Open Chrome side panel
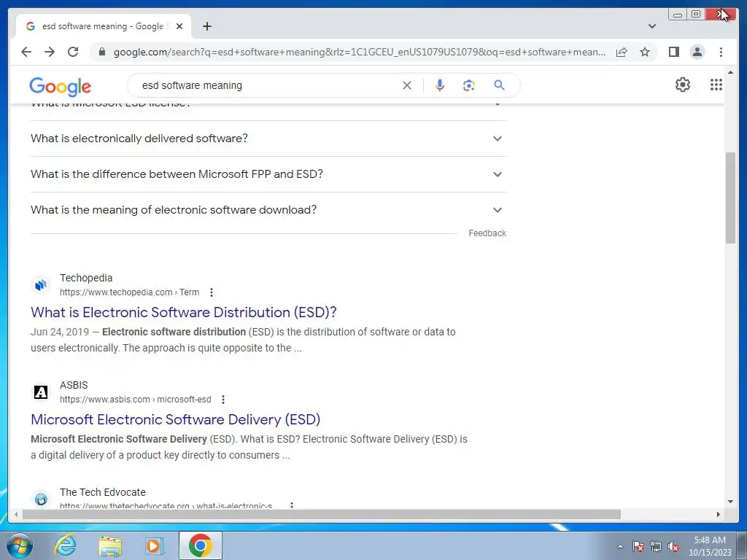The width and height of the screenshot is (747, 560). [673, 52]
